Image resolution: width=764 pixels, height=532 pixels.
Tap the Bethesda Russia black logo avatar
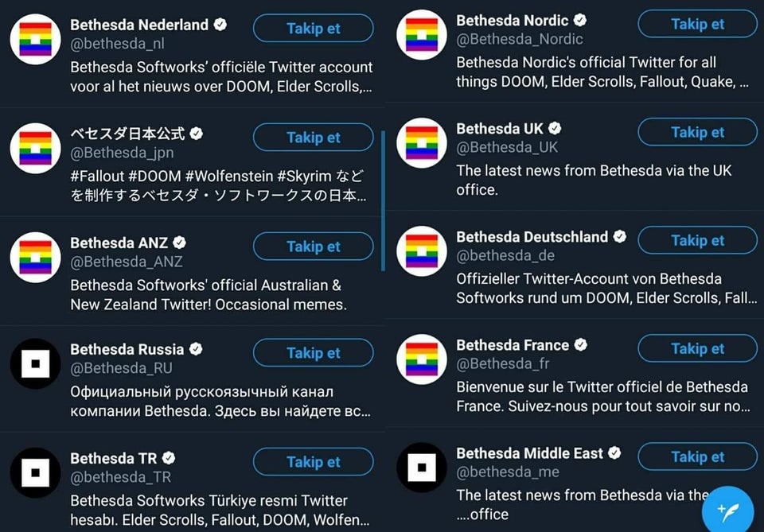36,363
